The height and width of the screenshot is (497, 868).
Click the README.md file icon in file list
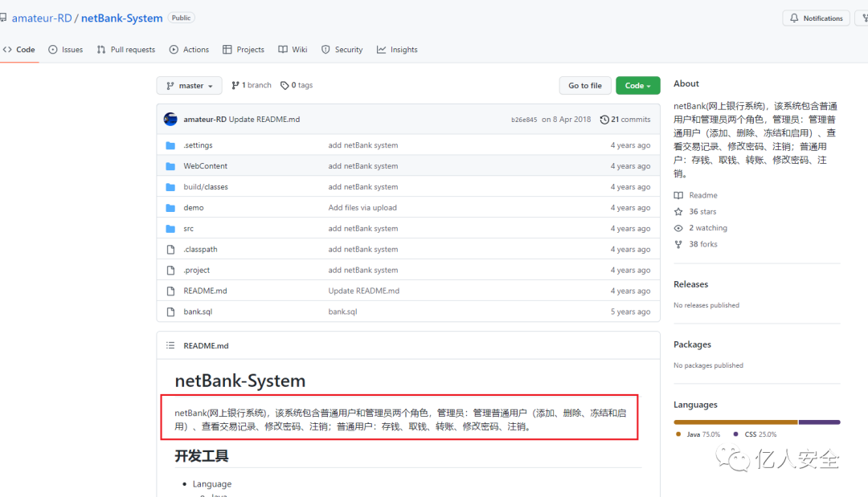[170, 291]
